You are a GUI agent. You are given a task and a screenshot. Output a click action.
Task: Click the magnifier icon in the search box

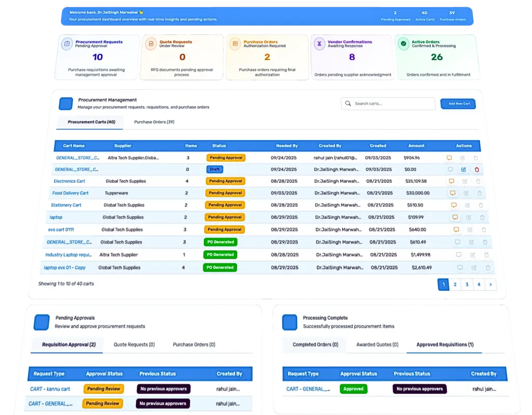tap(348, 104)
